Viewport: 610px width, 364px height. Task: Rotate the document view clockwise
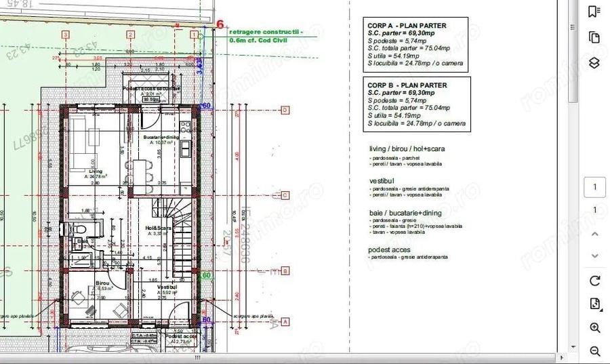coord(594,281)
